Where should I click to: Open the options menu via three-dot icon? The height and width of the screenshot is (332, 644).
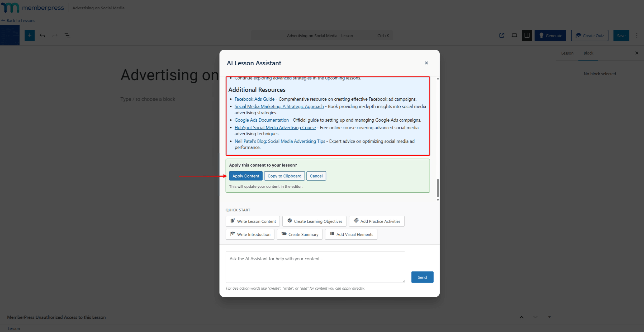[x=637, y=35]
